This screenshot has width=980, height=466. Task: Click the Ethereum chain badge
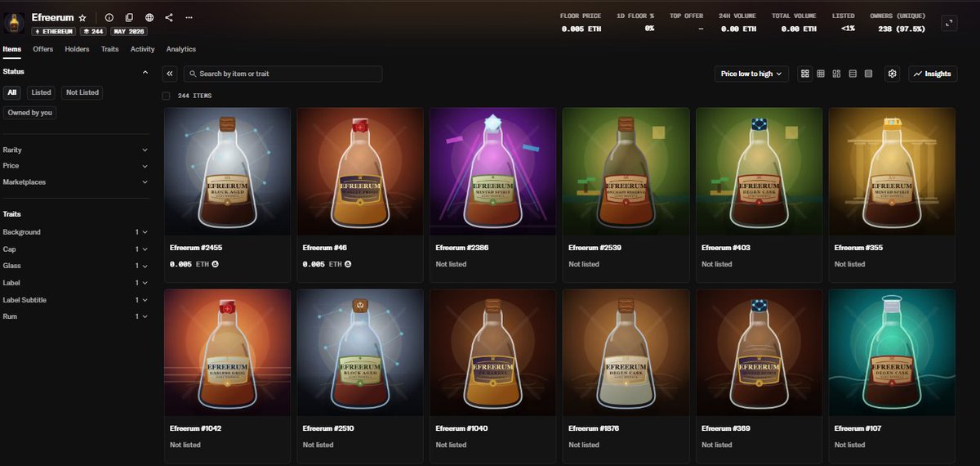click(54, 31)
